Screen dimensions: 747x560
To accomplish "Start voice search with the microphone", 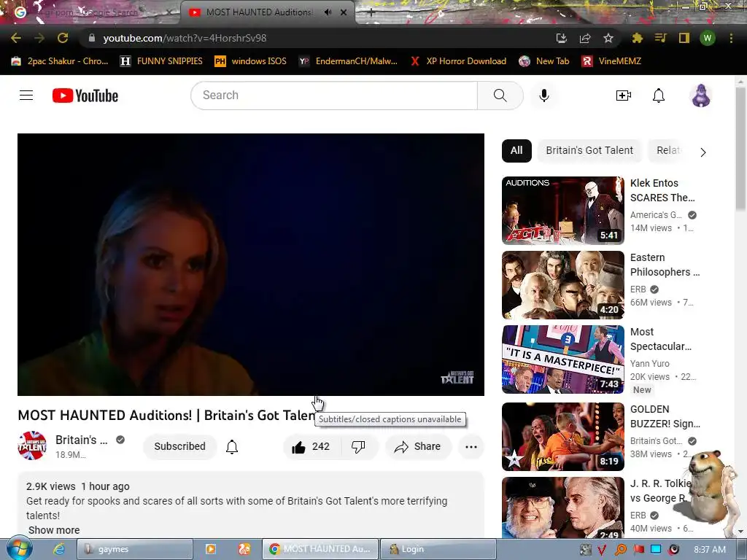I will 543,96.
